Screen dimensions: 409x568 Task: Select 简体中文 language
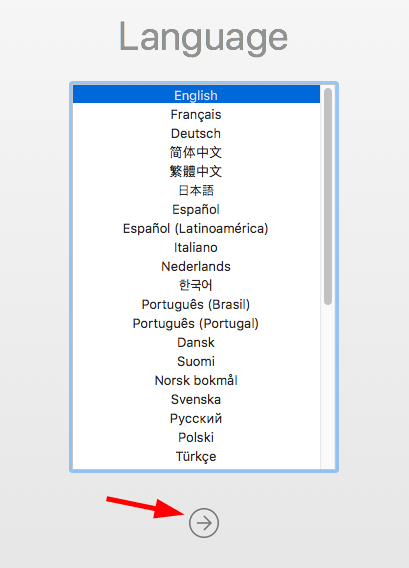tap(196, 152)
